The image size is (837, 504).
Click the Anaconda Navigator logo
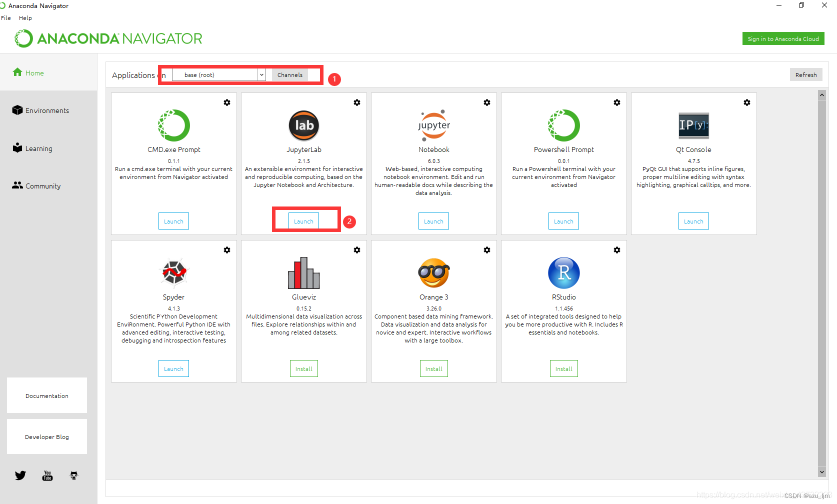click(108, 38)
